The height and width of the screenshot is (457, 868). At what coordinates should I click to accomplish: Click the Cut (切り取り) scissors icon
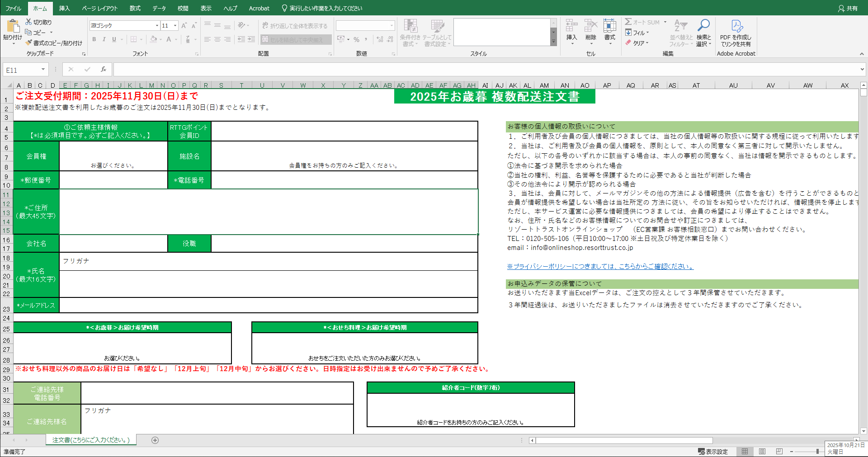pyautogui.click(x=28, y=22)
